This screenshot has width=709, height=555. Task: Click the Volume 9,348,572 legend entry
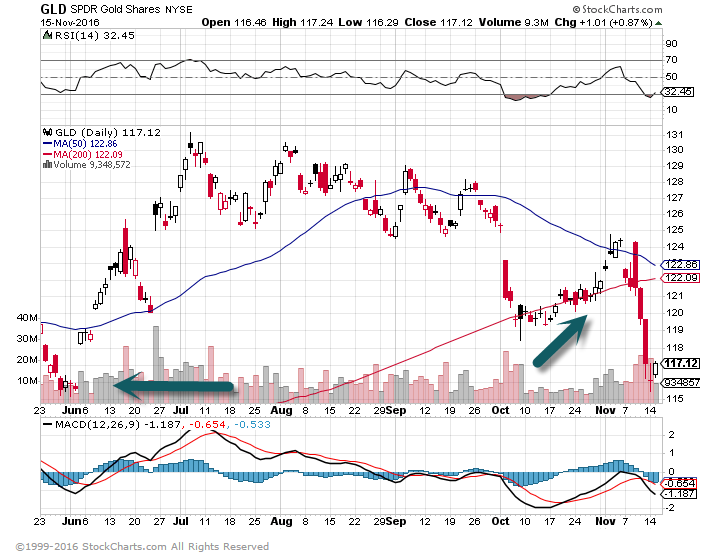point(92,165)
